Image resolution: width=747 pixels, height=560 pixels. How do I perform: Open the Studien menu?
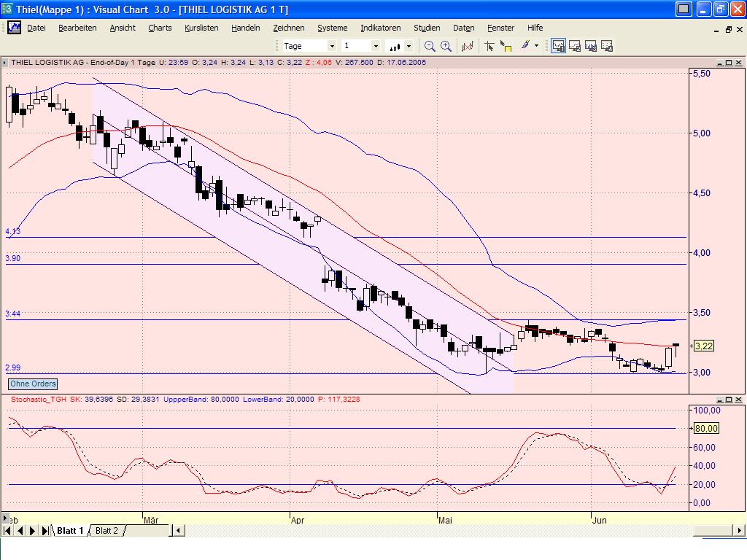[x=426, y=28]
